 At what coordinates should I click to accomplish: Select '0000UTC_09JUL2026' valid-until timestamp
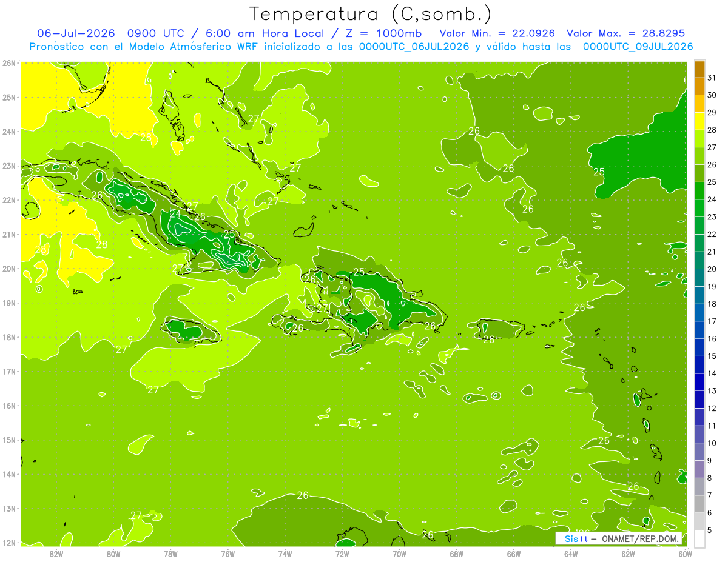(638, 47)
